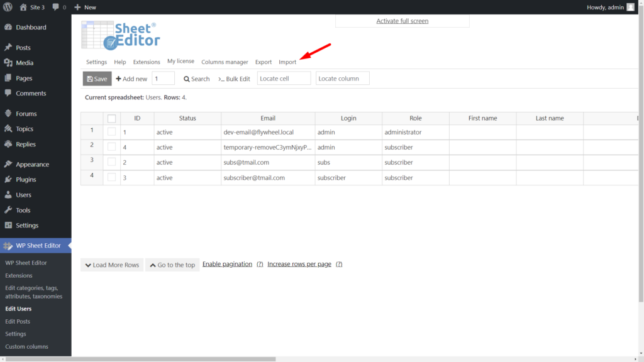This screenshot has width=644, height=362.
Task: Open the Help menu
Action: tap(120, 62)
